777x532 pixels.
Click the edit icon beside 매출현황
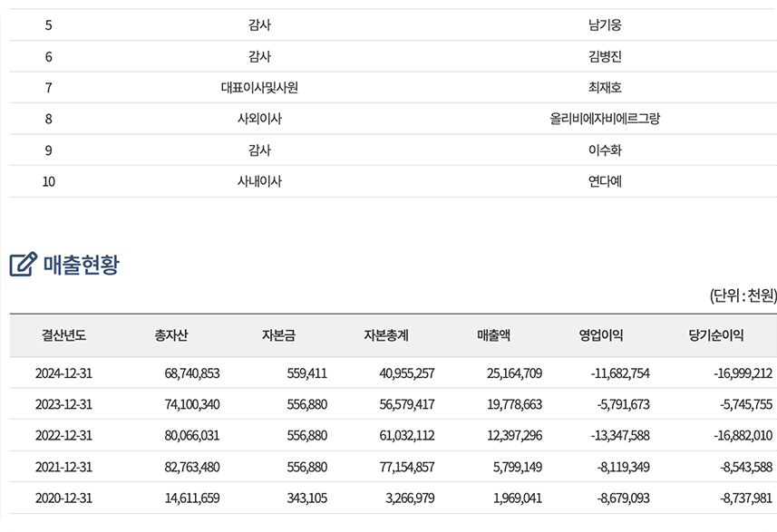click(x=24, y=264)
